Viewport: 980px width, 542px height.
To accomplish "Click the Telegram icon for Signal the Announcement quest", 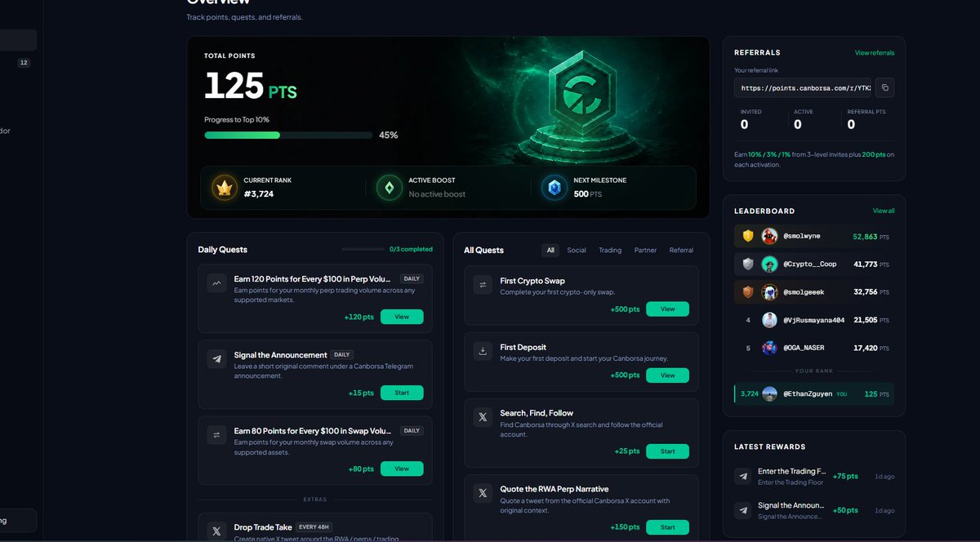I will pyautogui.click(x=216, y=359).
